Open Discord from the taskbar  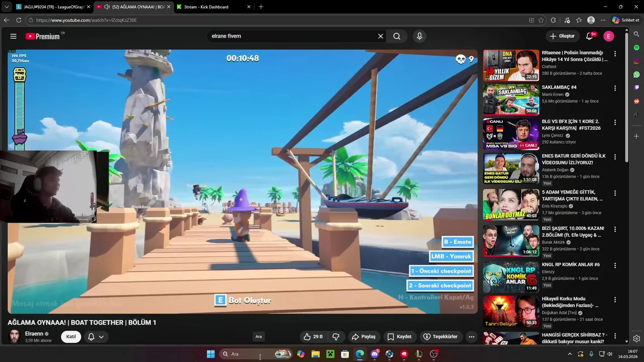pyautogui.click(x=375, y=354)
